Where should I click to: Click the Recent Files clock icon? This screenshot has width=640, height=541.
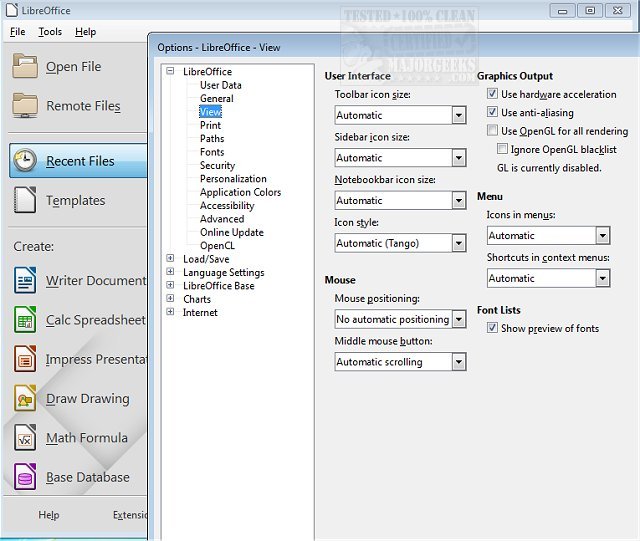coord(25,160)
